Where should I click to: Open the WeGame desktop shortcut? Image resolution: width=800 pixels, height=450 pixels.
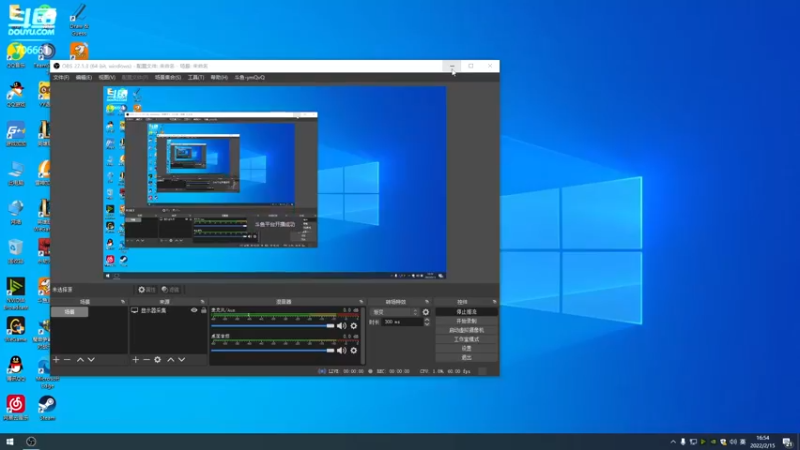[x=15, y=329]
